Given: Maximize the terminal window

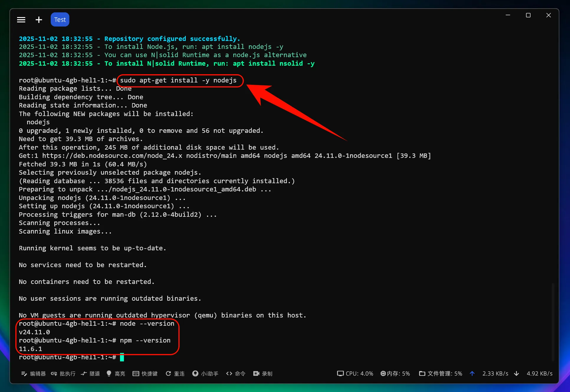Looking at the screenshot, I should [x=528, y=15].
